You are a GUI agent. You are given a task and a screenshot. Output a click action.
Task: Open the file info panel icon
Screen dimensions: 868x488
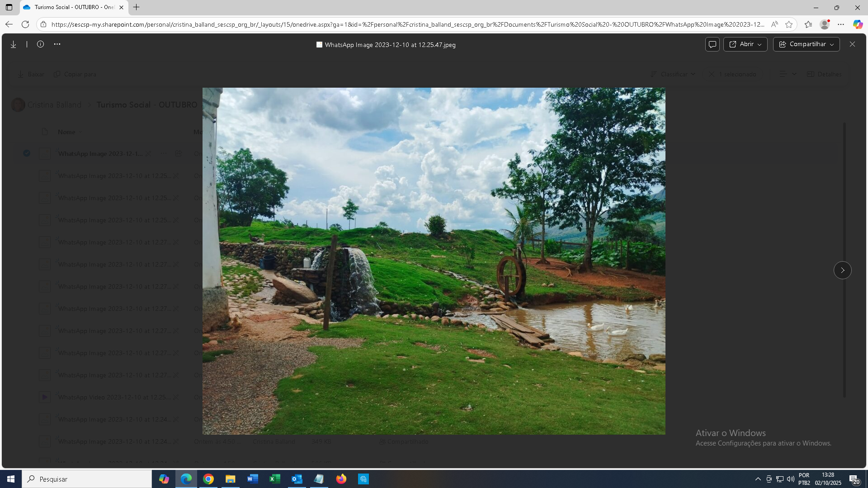point(40,44)
